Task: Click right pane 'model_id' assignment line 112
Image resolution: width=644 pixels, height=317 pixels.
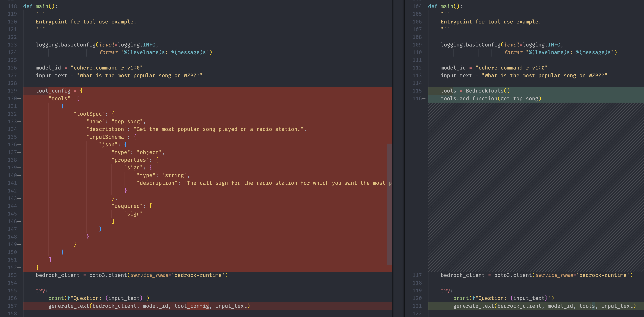Action: pyautogui.click(x=494, y=68)
